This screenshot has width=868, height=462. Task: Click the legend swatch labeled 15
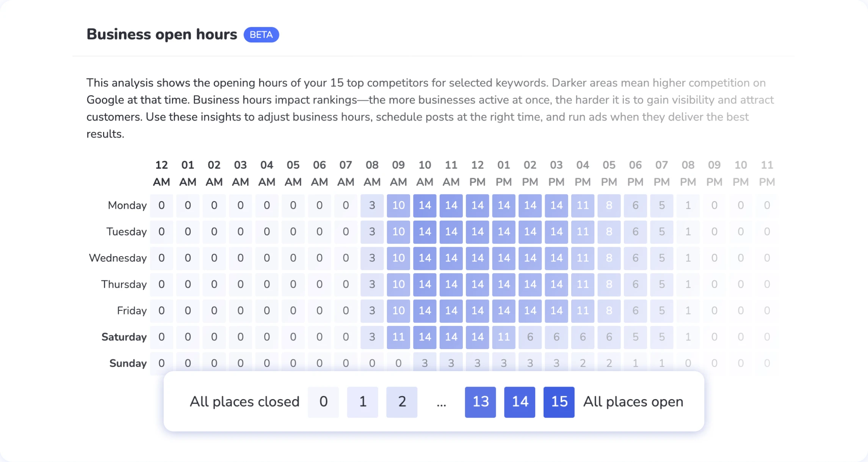tap(559, 402)
